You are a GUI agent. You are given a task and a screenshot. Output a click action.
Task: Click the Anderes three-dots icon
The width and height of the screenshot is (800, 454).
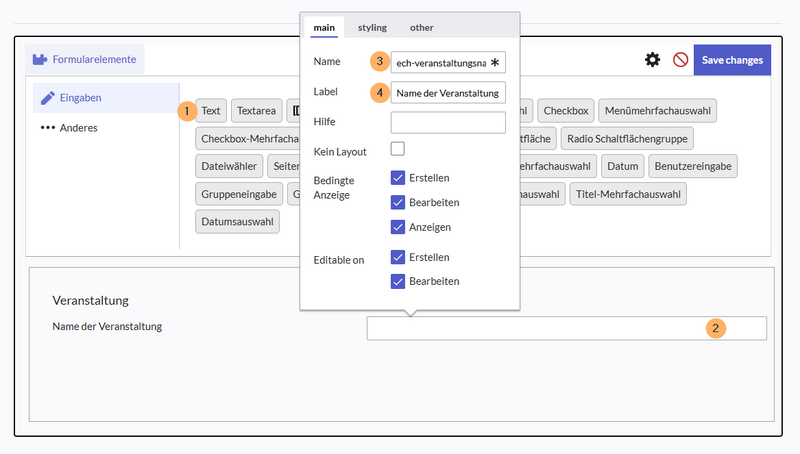47,128
